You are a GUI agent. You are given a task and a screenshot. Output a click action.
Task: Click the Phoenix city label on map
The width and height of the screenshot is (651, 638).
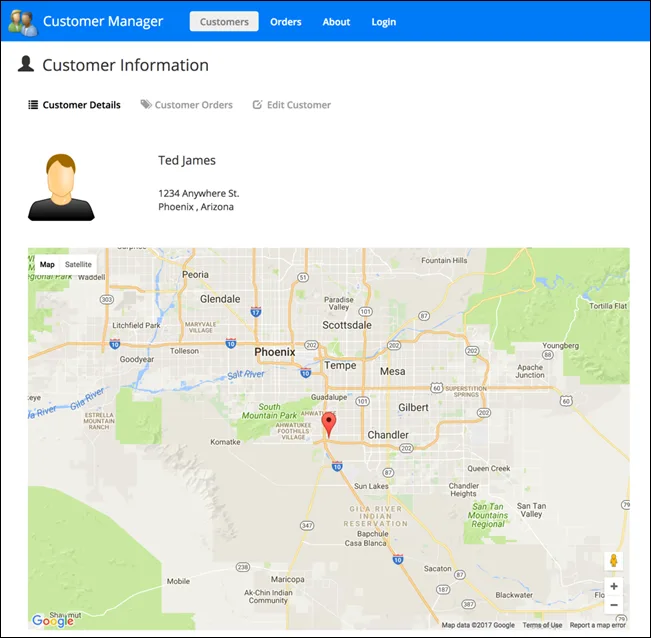(x=274, y=352)
